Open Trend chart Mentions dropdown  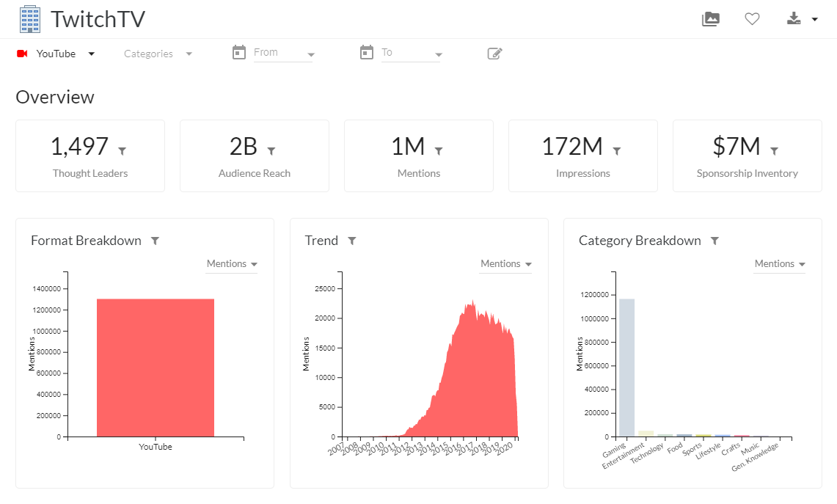505,264
